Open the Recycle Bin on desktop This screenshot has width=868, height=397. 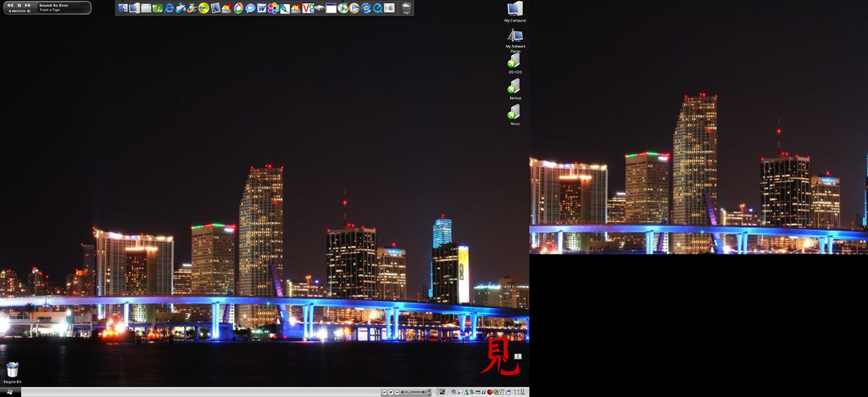click(x=12, y=370)
